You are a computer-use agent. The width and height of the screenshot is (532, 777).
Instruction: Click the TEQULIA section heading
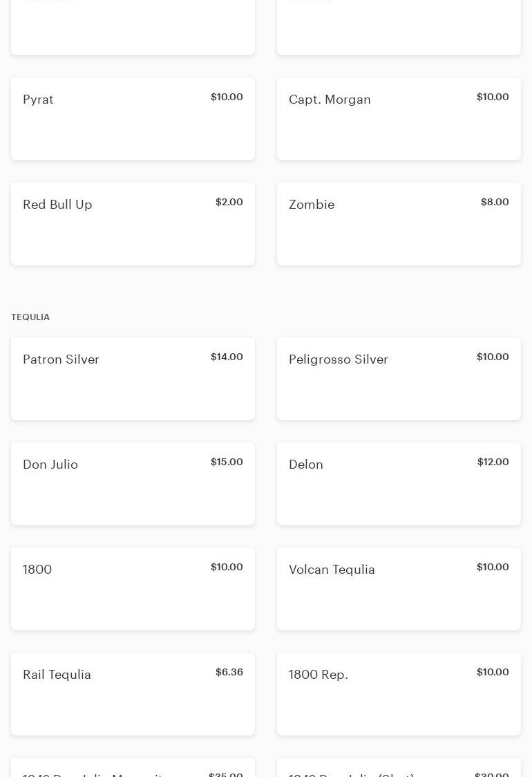point(30,317)
